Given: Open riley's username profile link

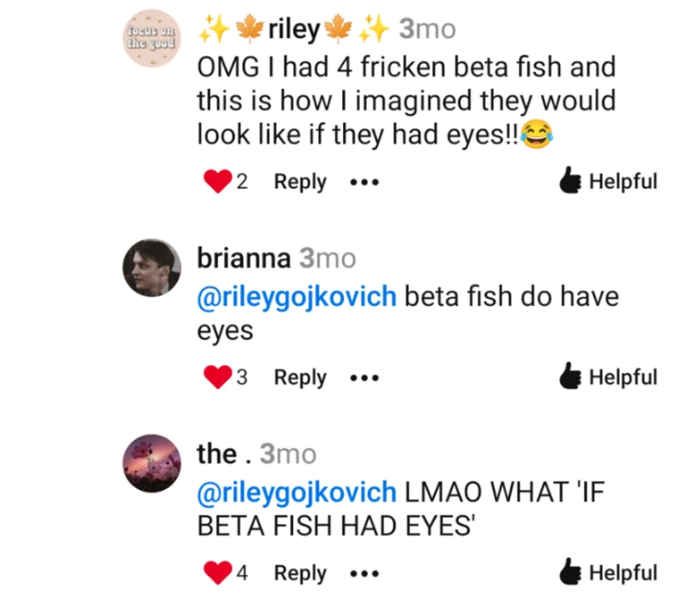Looking at the screenshot, I should click(295, 31).
